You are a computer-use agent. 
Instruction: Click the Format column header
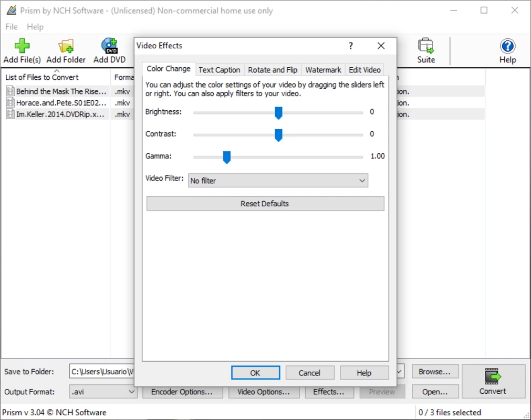(123, 78)
